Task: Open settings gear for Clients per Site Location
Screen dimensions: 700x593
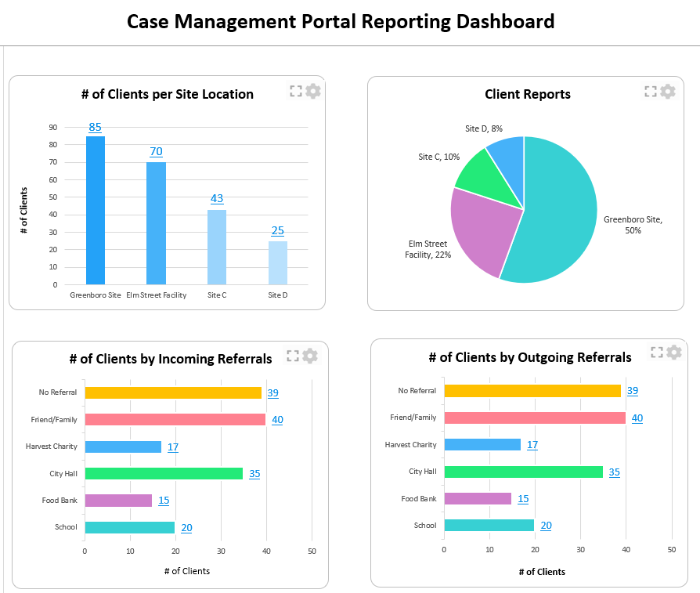Action: [313, 91]
